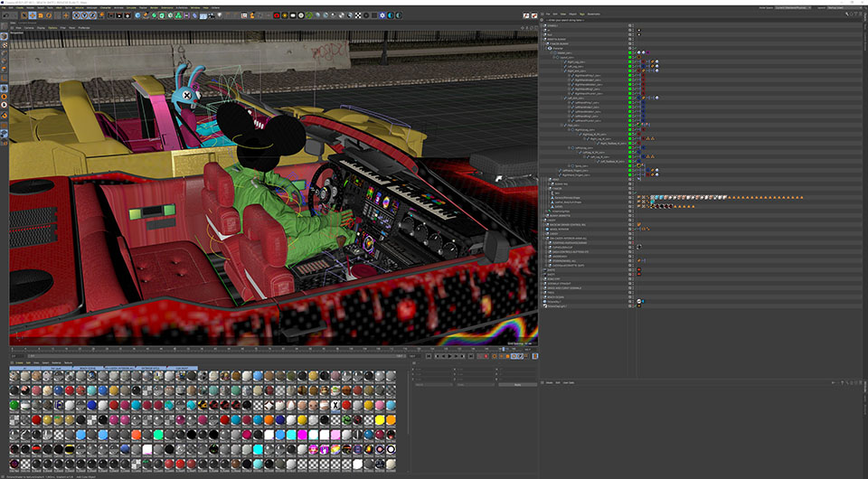Click the viewport toggle-view icon at far right
Viewport: 868px width, 479px height.
point(536,28)
